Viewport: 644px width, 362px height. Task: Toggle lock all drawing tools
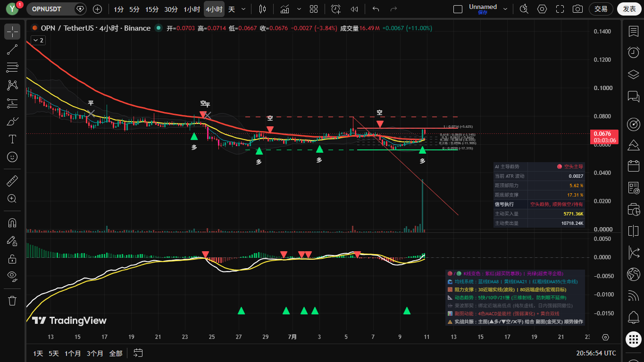tap(12, 259)
